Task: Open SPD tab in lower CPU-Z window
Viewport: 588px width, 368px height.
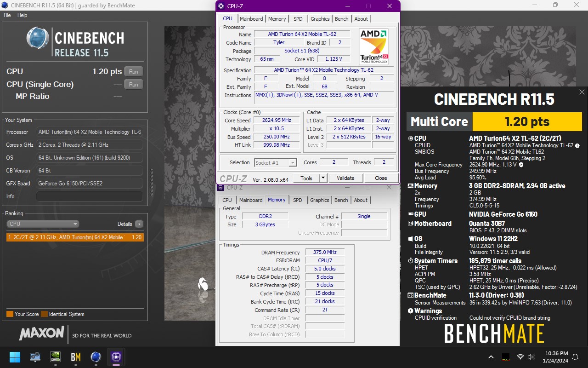Action: click(x=298, y=200)
